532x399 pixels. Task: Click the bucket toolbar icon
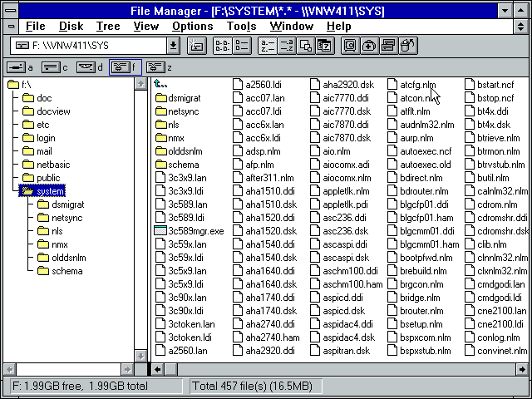[408, 46]
